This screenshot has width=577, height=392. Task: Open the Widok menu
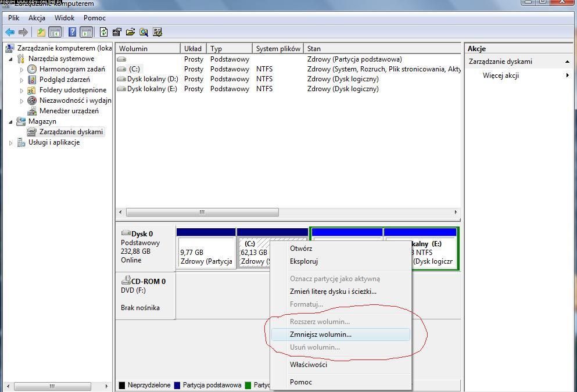(x=64, y=18)
